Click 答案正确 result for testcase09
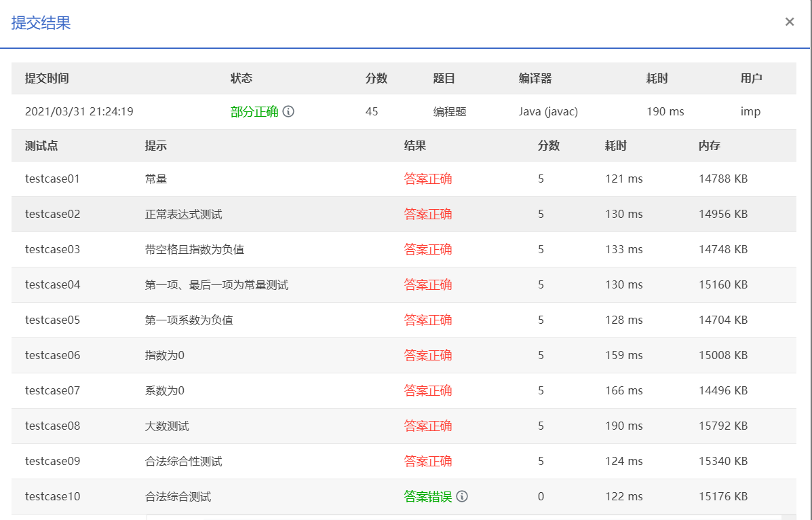Image resolution: width=812 pixels, height=520 pixels. [x=428, y=461]
